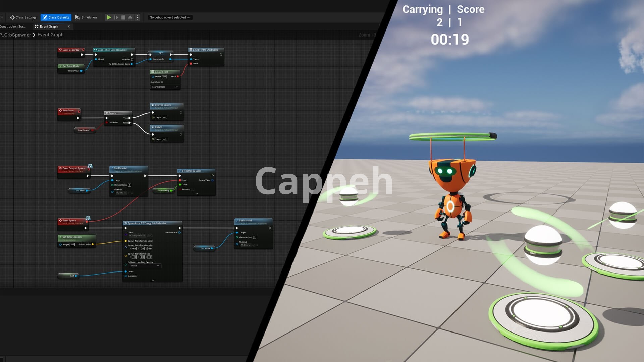644x362 pixels.
Task: Click interface icon above Event Delayed Spawn
Action: coord(90,166)
